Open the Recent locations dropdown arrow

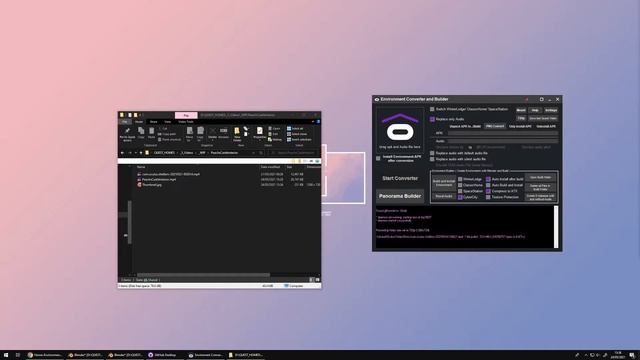[x=135, y=153]
